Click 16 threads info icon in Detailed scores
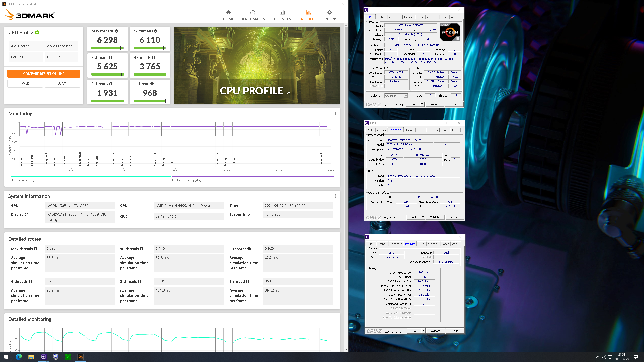644x362 pixels. 142,249
